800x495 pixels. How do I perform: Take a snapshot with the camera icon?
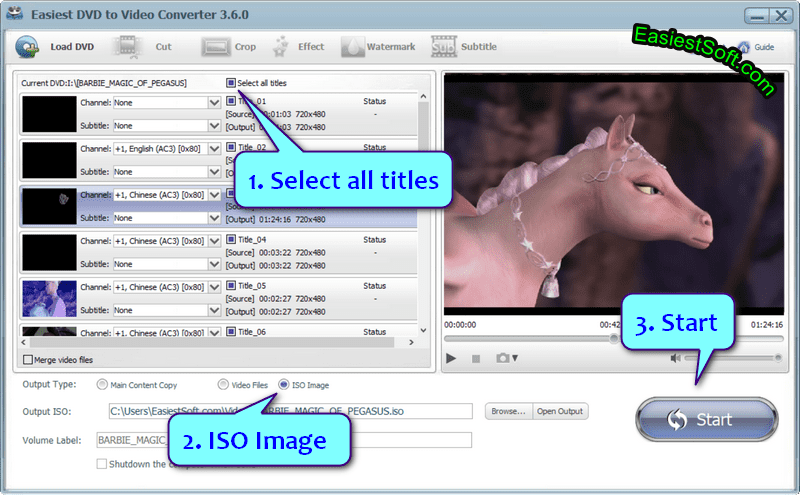503,358
